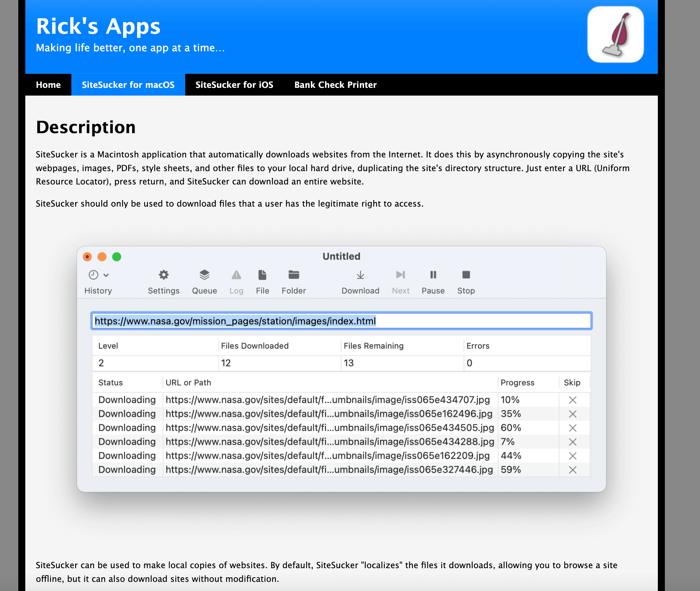
Task: Skip the iss065e434707.jpg download
Action: [573, 400]
